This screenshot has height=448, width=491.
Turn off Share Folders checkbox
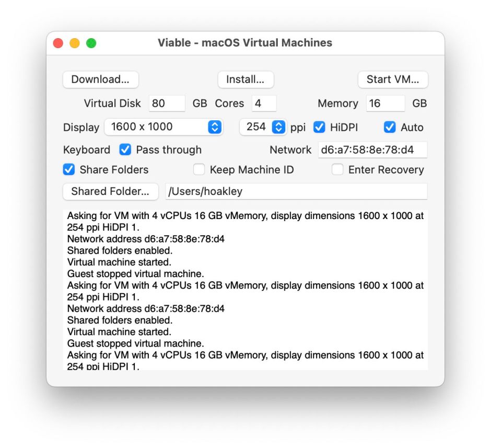pos(69,170)
